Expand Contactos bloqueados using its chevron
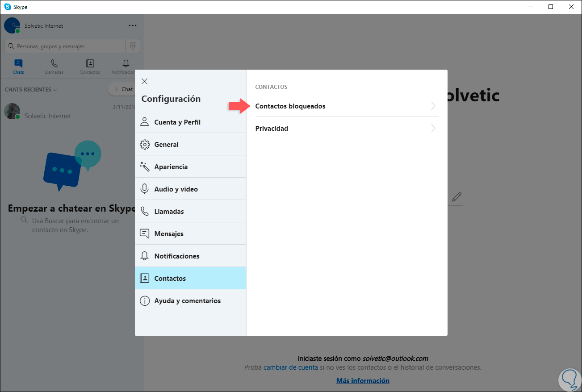Screen dimensions: 582x392 [433, 106]
